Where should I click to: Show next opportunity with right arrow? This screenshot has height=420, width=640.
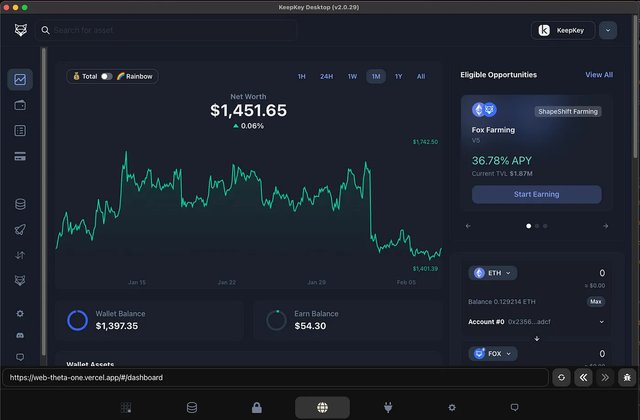[605, 226]
